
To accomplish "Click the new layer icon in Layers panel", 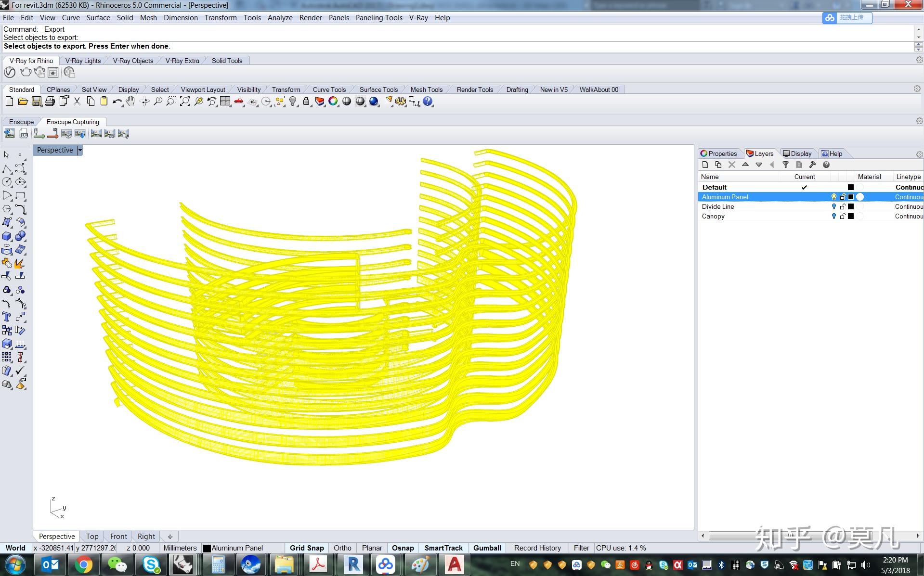I will (x=705, y=165).
